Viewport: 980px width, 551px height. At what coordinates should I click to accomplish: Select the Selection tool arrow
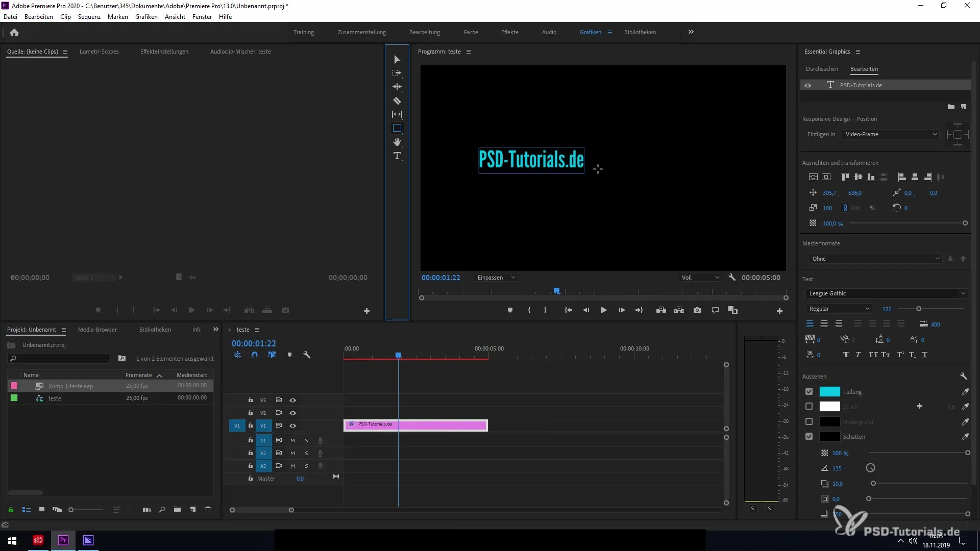click(x=397, y=60)
